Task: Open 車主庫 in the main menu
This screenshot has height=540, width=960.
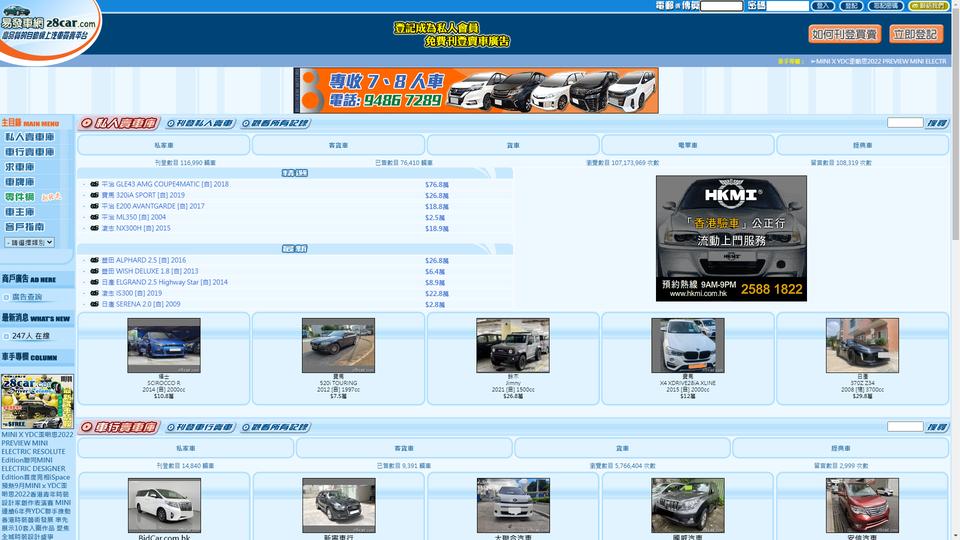Action: point(20,212)
